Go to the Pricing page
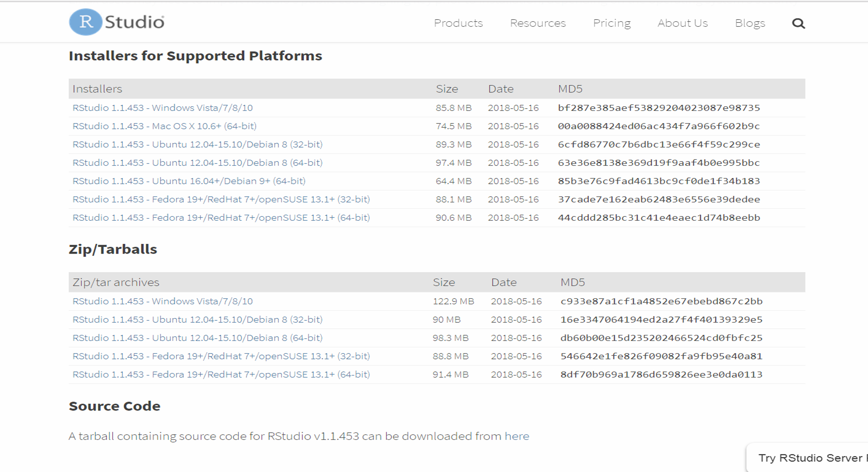The image size is (868, 472). [611, 23]
